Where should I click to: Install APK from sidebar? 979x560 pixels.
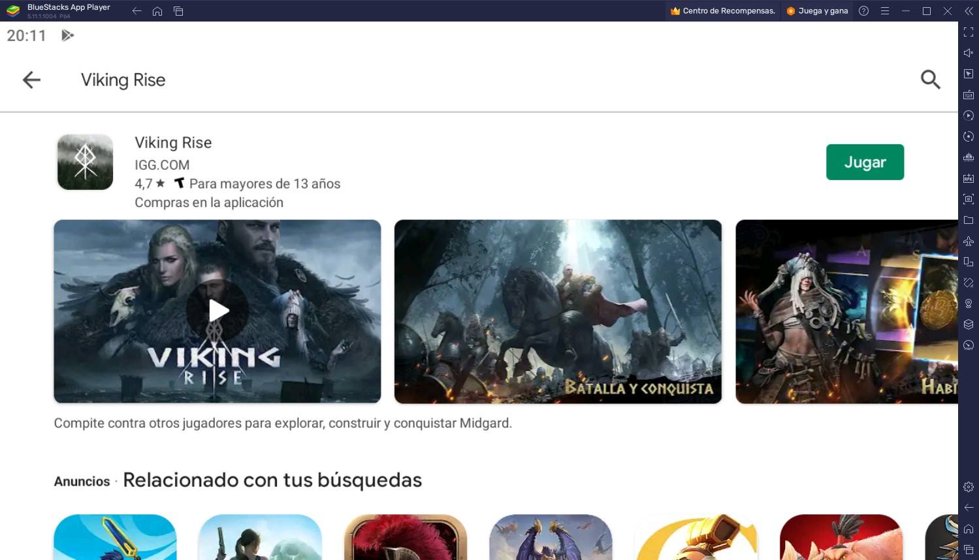click(969, 178)
